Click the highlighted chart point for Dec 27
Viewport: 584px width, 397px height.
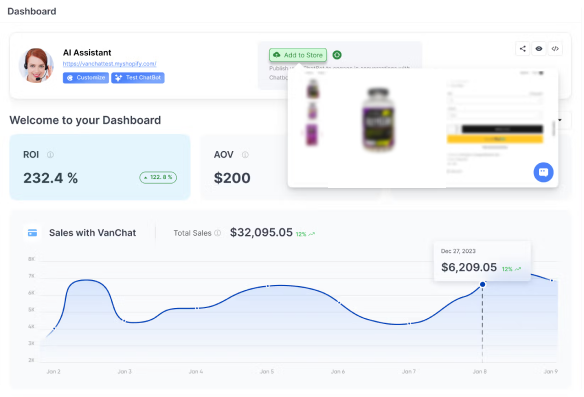pos(482,285)
